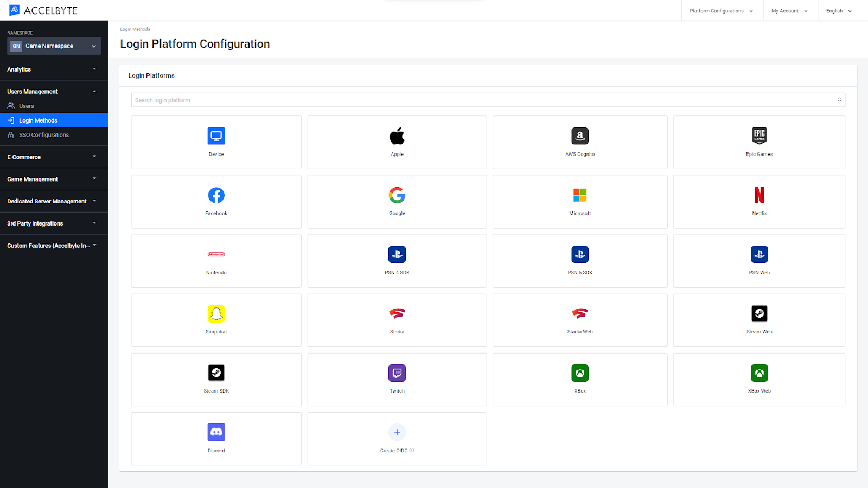The width and height of the screenshot is (868, 488).
Task: Select the Stadia logo icon
Action: (x=397, y=313)
